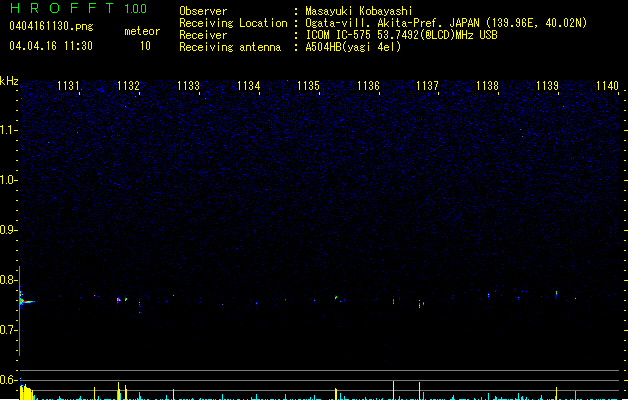Click the 0.9 kHz frequency label
Screen dimensions: 629x400
[x=8, y=230]
